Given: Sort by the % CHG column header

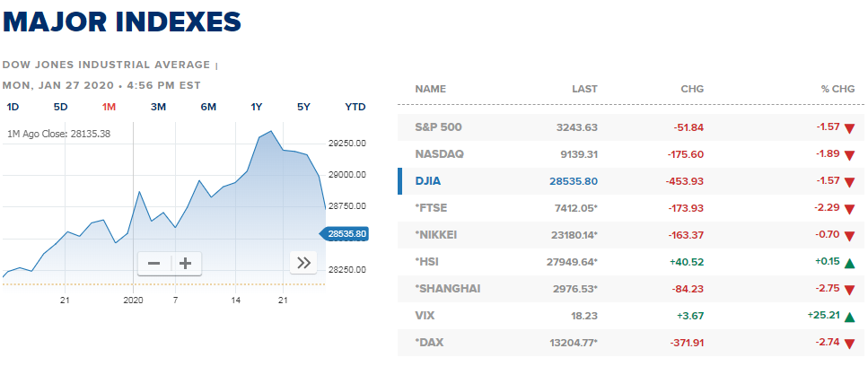Looking at the screenshot, I should click(839, 89).
